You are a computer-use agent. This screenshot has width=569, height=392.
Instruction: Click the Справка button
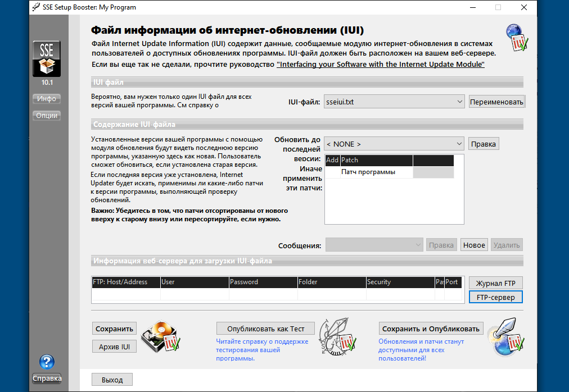[47, 378]
